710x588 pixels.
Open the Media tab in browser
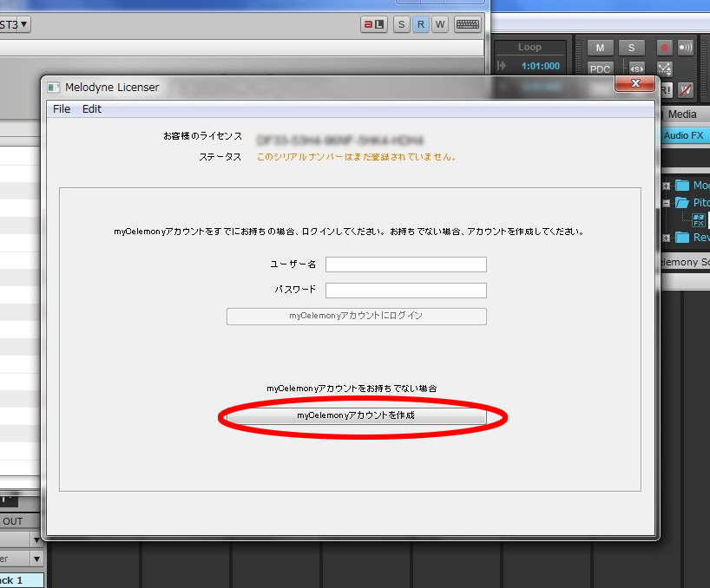click(682, 114)
